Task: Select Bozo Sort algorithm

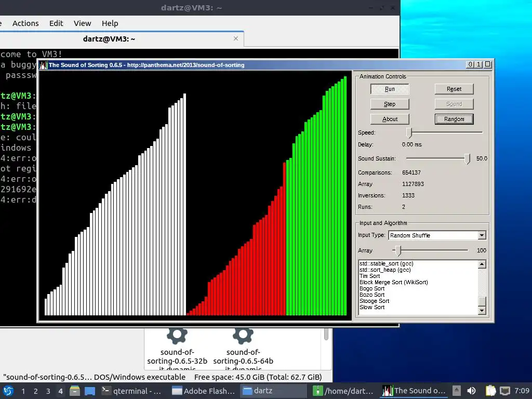Action: tap(372, 295)
